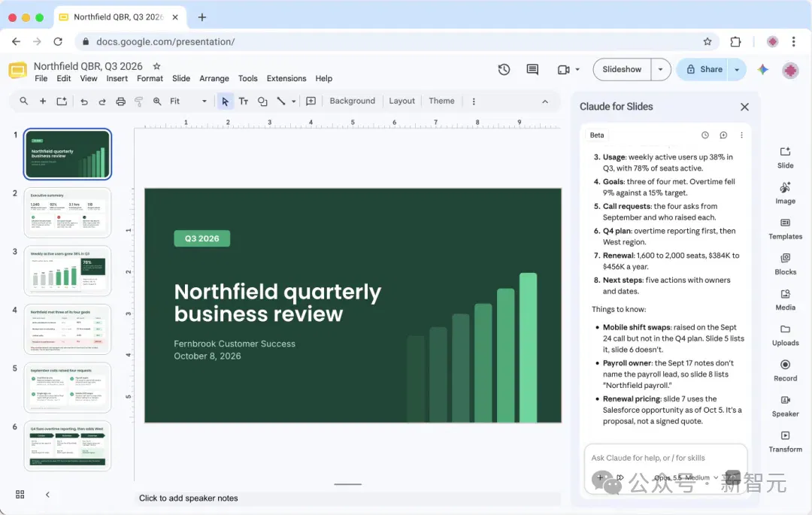Collapse the toolbar with the chevron

pos(545,101)
